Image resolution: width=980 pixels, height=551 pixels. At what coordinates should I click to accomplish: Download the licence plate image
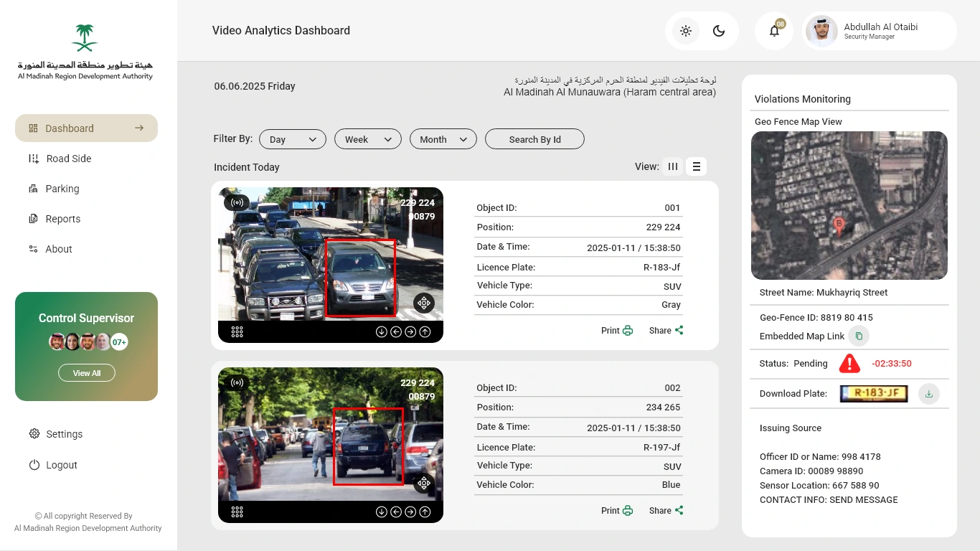click(929, 394)
